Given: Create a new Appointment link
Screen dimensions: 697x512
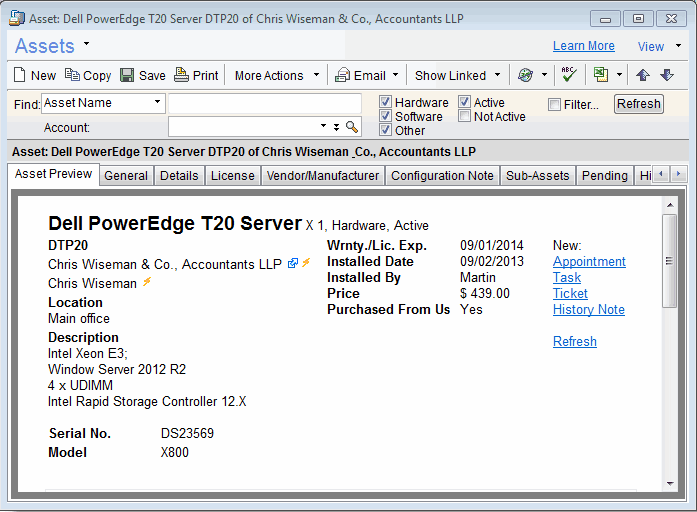Looking at the screenshot, I should (x=589, y=261).
